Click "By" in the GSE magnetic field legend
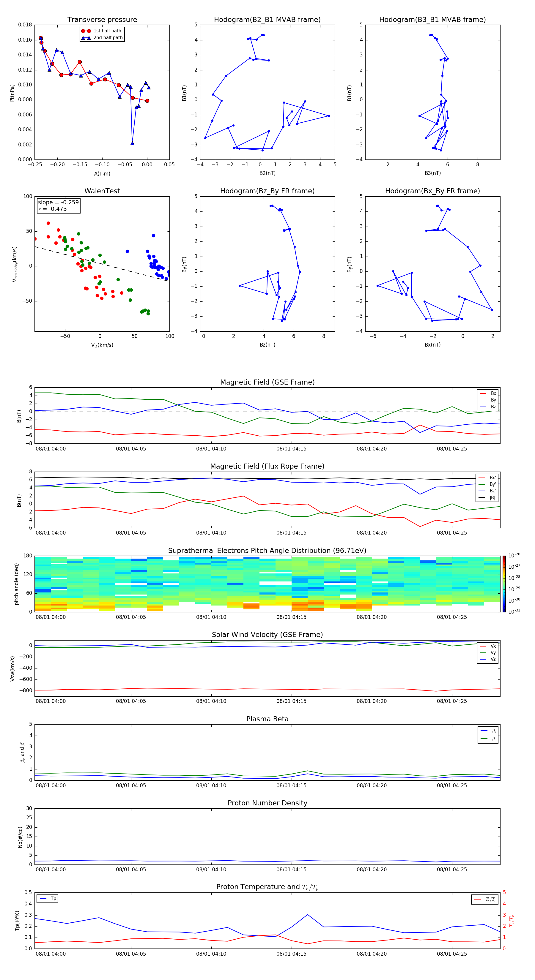This screenshot has height=980, width=535. [493, 400]
